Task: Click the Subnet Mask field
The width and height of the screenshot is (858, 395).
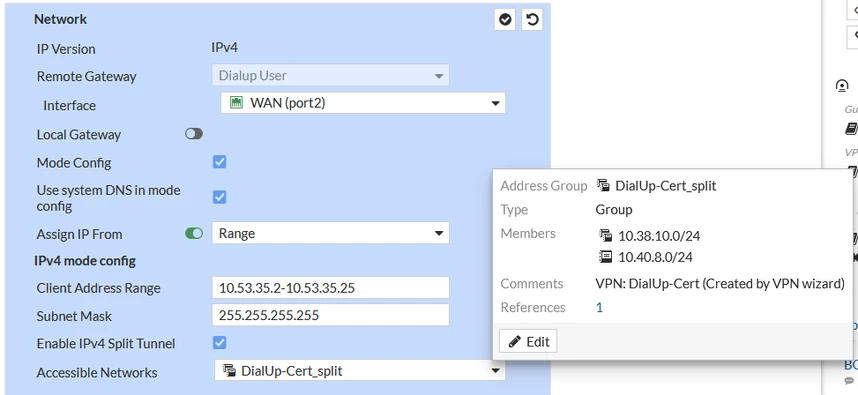Action: click(331, 316)
